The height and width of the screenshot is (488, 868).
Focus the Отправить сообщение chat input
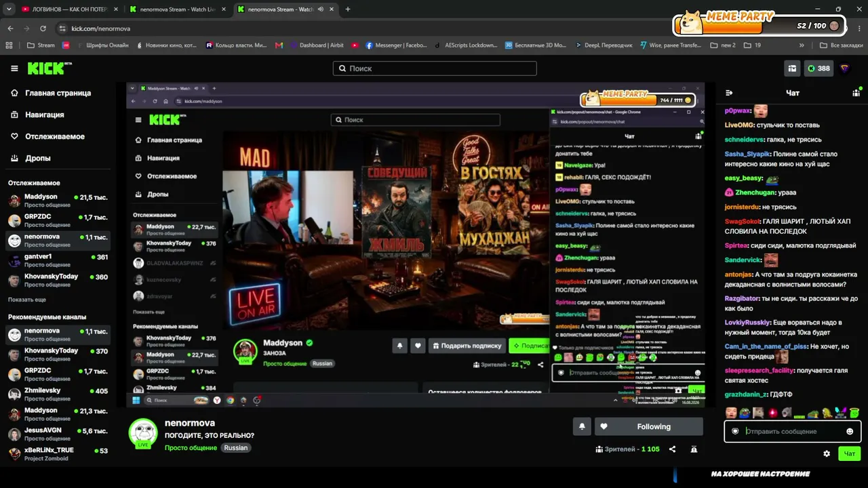[x=793, y=431]
